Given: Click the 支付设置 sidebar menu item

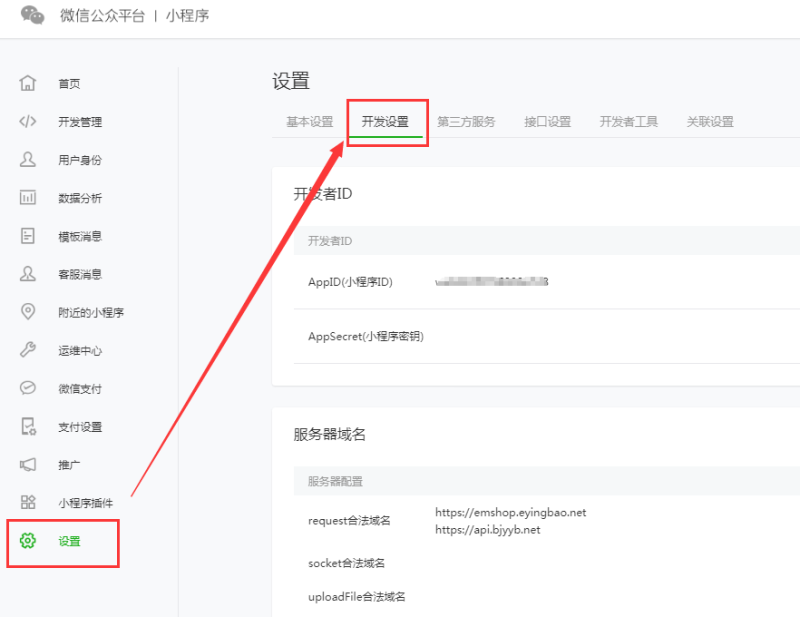Looking at the screenshot, I should coord(79,427).
